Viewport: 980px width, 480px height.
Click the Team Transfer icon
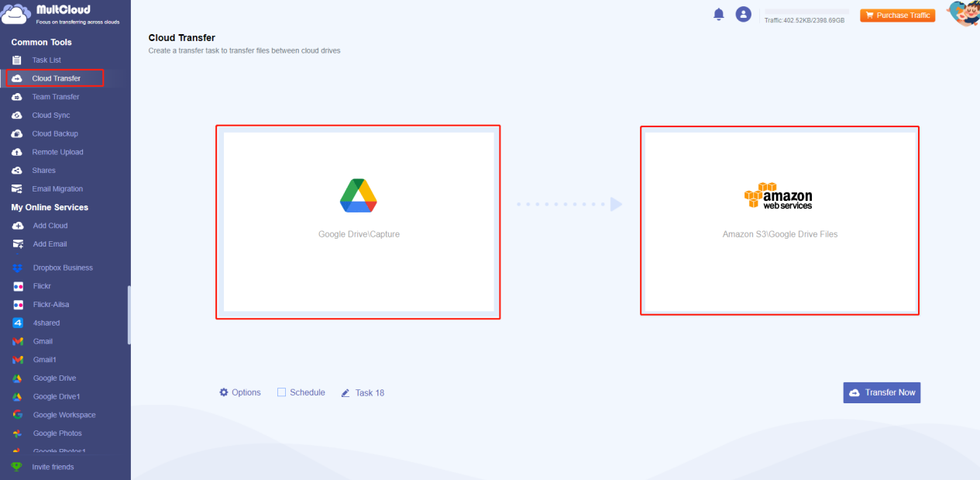pyautogui.click(x=17, y=97)
